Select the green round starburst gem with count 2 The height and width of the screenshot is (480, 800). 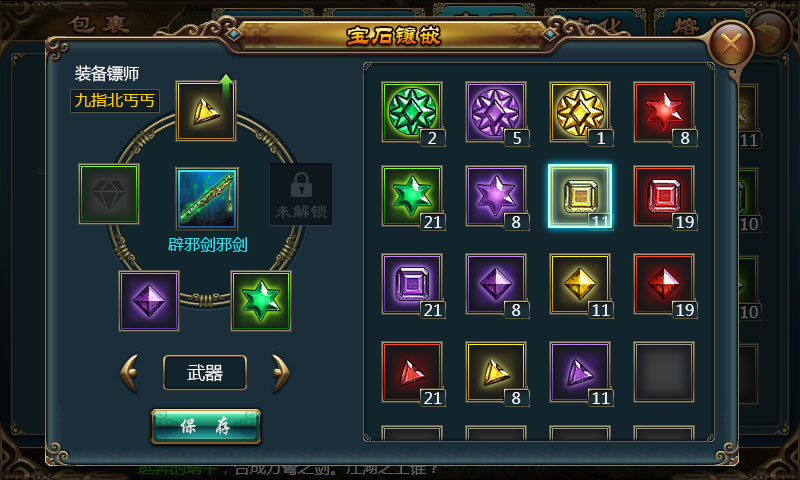[x=412, y=112]
